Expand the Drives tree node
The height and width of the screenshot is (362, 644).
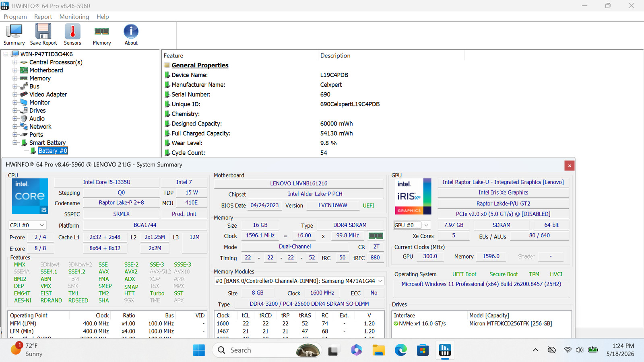pyautogui.click(x=15, y=111)
